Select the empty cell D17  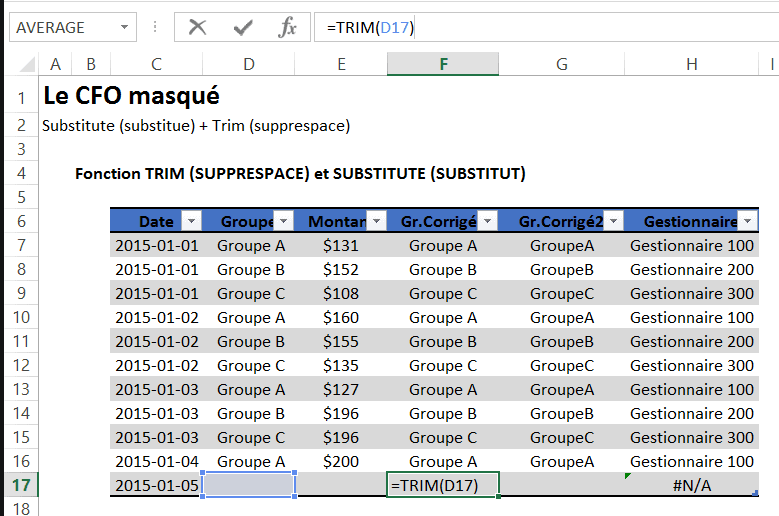click(249, 485)
